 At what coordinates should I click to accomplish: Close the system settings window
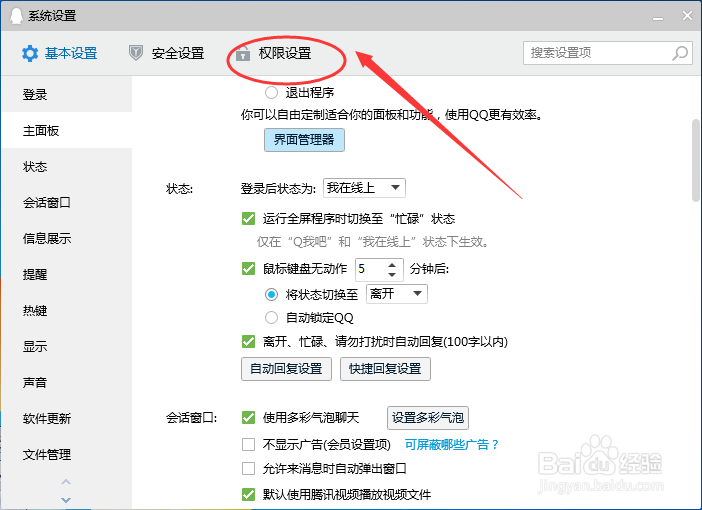click(x=687, y=16)
